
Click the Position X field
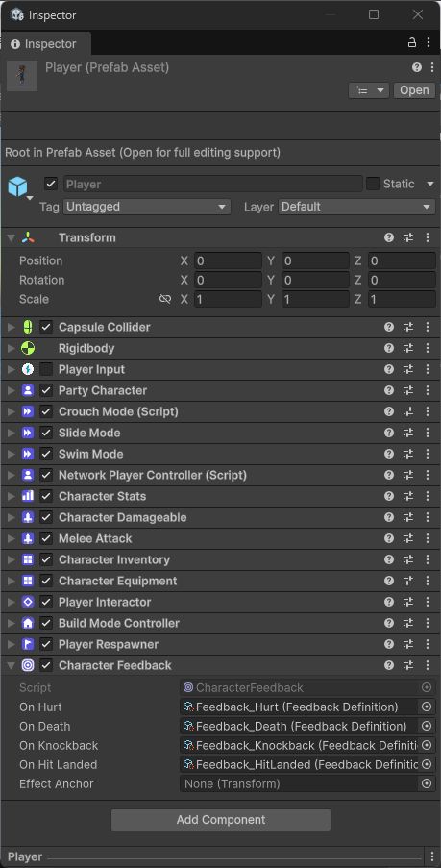tap(228, 260)
